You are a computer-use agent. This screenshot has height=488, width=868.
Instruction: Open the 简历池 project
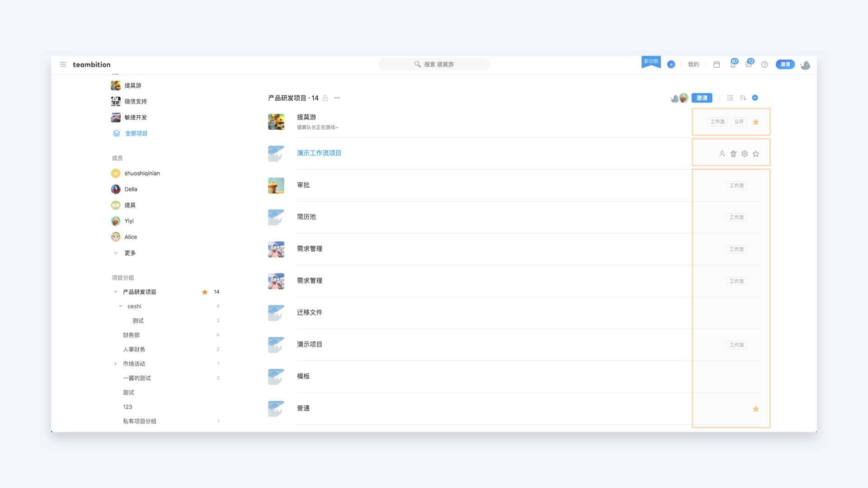307,217
